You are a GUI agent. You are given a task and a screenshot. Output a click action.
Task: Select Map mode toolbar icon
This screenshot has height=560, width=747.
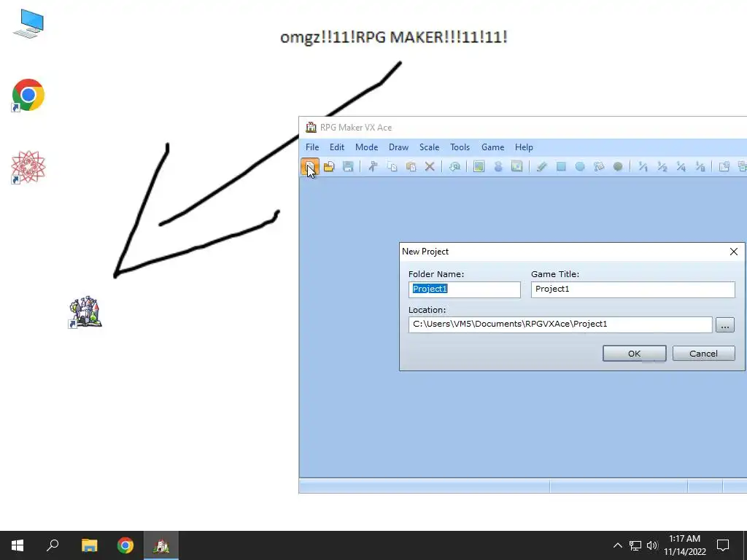point(479,166)
